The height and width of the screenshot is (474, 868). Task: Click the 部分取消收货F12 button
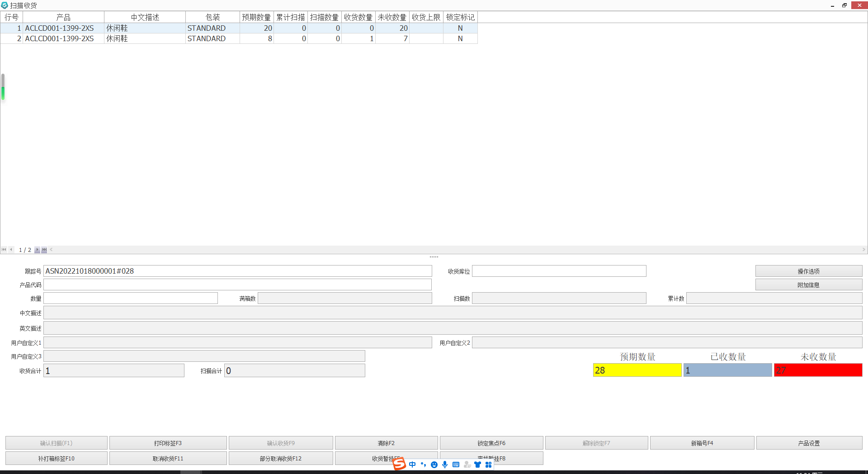281,458
